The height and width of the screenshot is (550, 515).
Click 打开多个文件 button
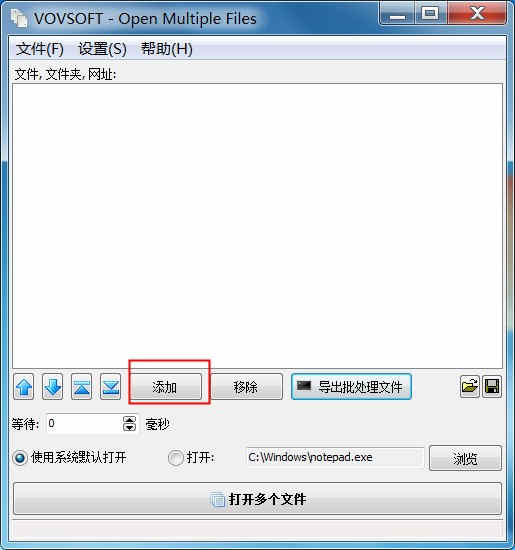click(x=258, y=498)
